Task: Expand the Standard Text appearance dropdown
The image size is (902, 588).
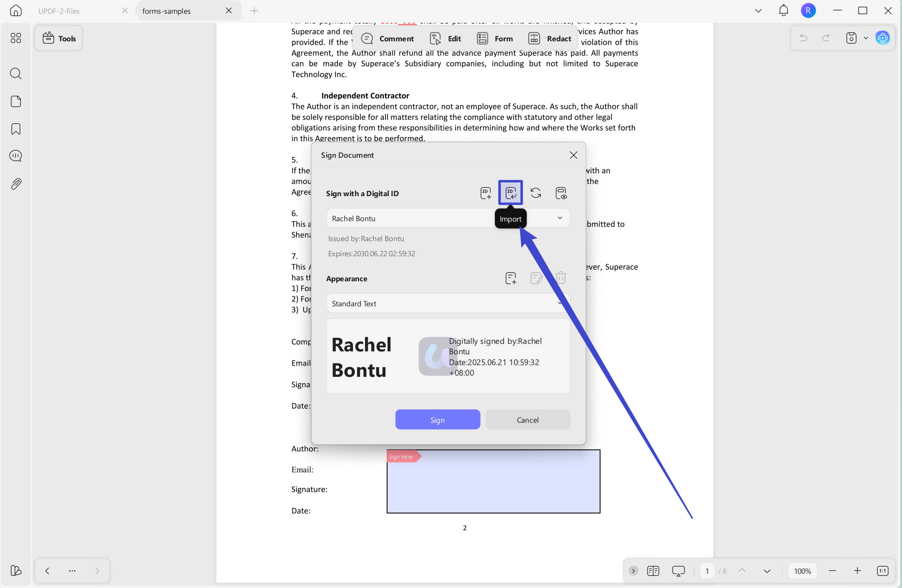Action: (560, 303)
